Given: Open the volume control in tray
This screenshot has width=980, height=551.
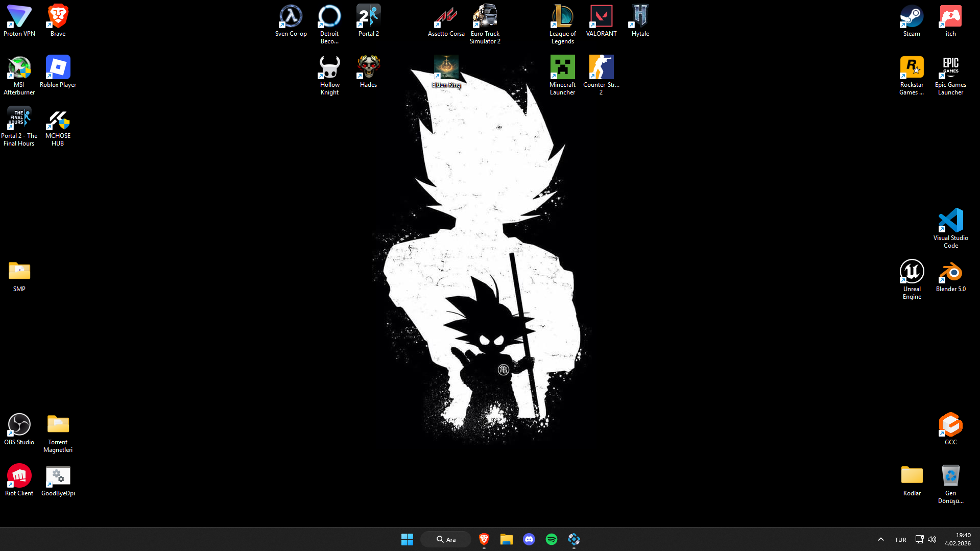Looking at the screenshot, I should [932, 539].
